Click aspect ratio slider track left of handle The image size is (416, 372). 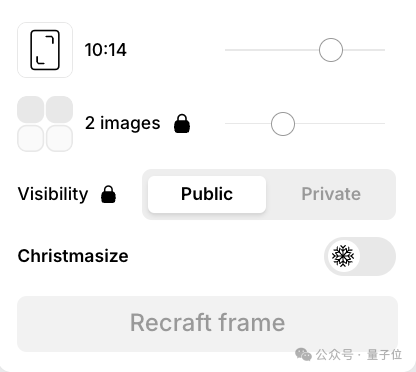(272, 50)
